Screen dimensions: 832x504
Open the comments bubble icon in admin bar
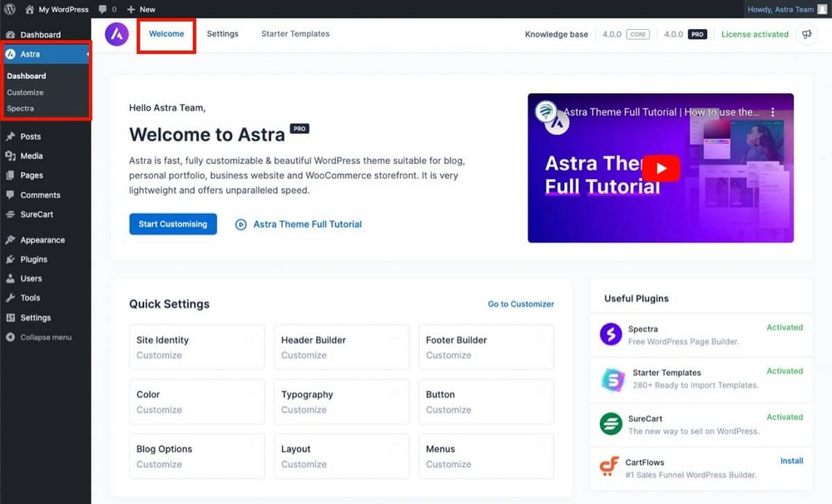(102, 9)
